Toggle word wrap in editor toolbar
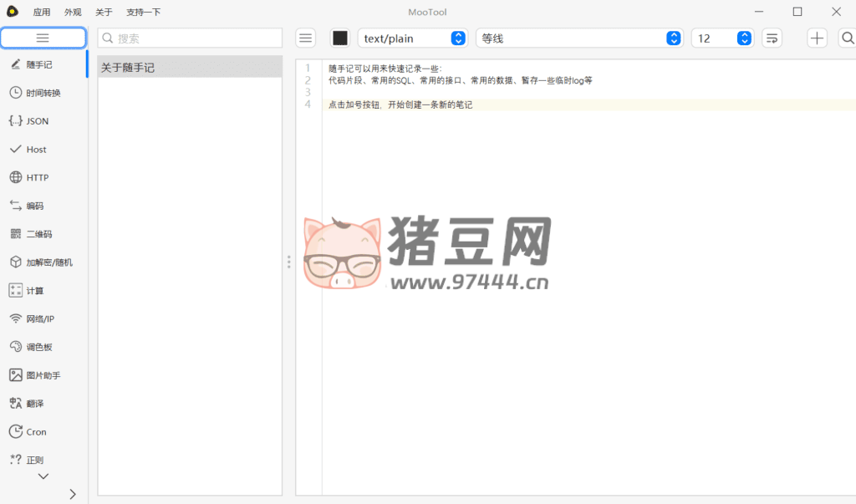This screenshot has height=504, width=856. pyautogui.click(x=772, y=38)
